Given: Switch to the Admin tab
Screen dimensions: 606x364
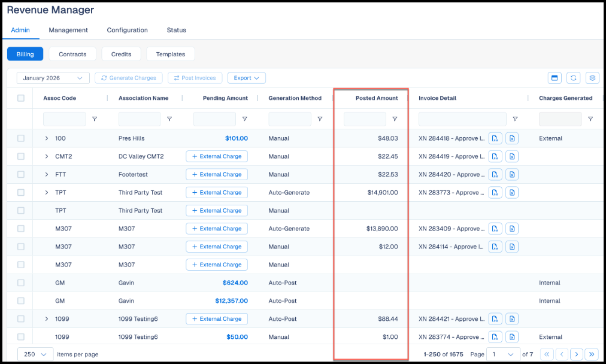Looking at the screenshot, I should (20, 30).
